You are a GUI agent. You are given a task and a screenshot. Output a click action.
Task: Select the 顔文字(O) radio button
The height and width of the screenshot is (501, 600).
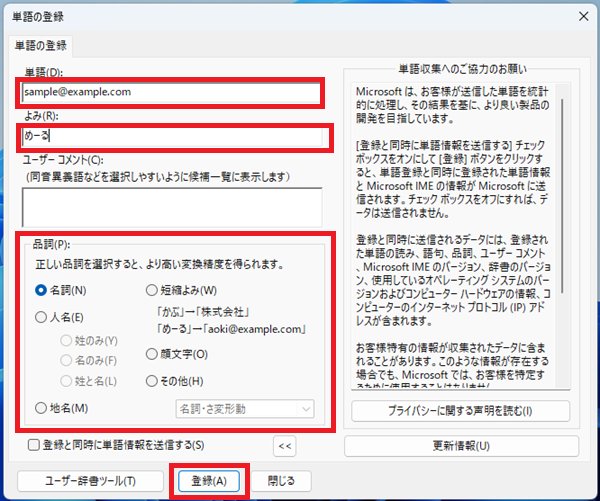[x=153, y=354]
